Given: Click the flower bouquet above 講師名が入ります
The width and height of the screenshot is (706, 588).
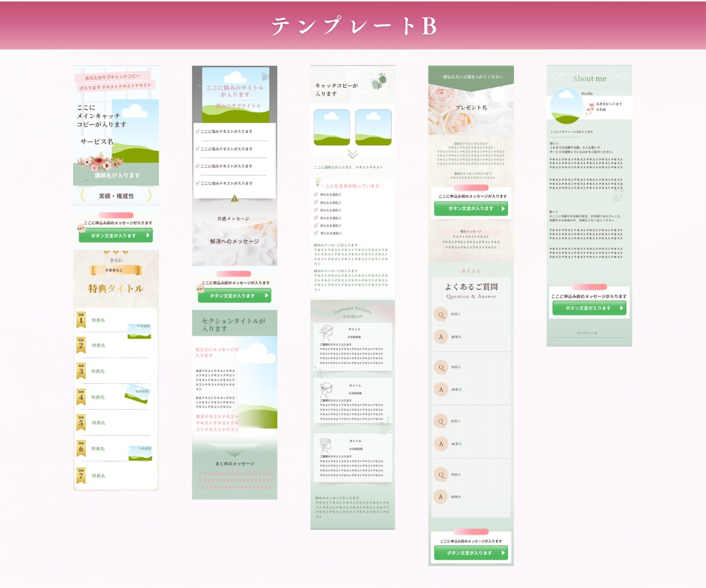Looking at the screenshot, I should [x=101, y=162].
